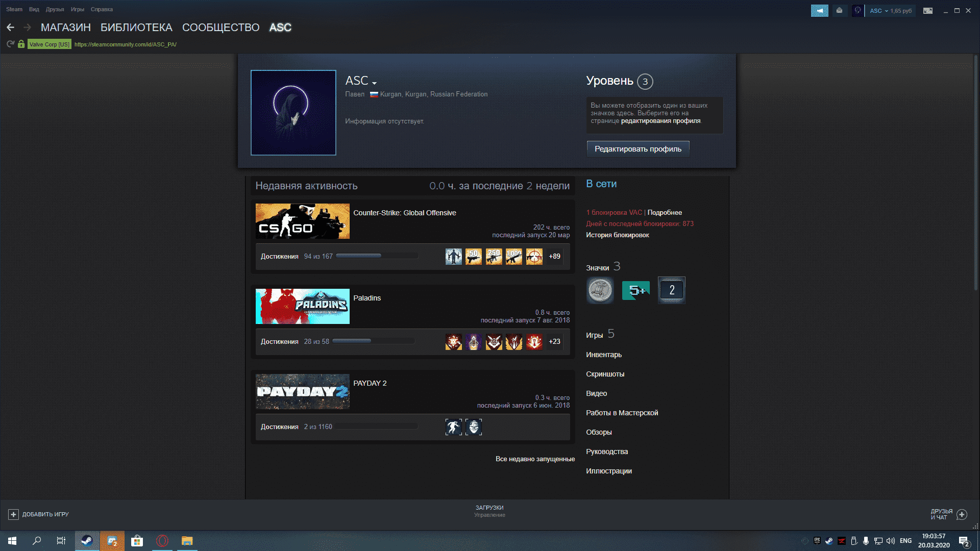Open CS:GO team achievement icon
The width and height of the screenshot is (980, 551).
tap(453, 257)
